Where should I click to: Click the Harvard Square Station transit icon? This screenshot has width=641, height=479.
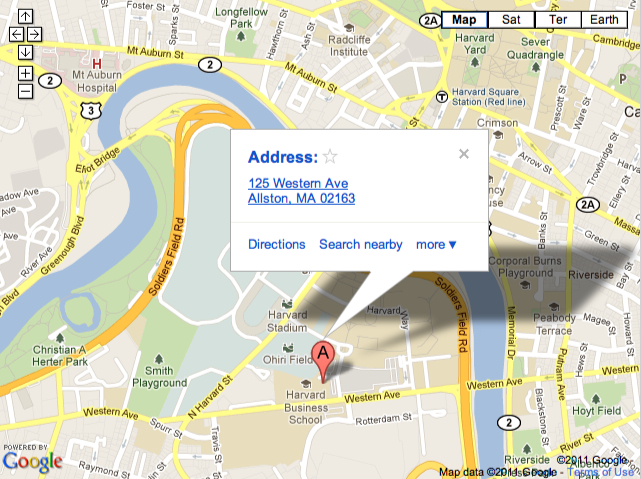pyautogui.click(x=442, y=97)
